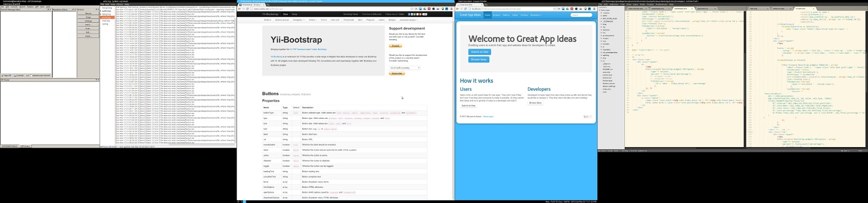Click small Submit an Idea button under Users

point(468,105)
